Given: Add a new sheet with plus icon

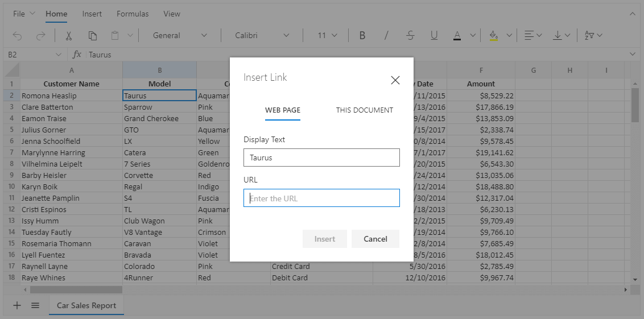Looking at the screenshot, I should coord(17,305).
